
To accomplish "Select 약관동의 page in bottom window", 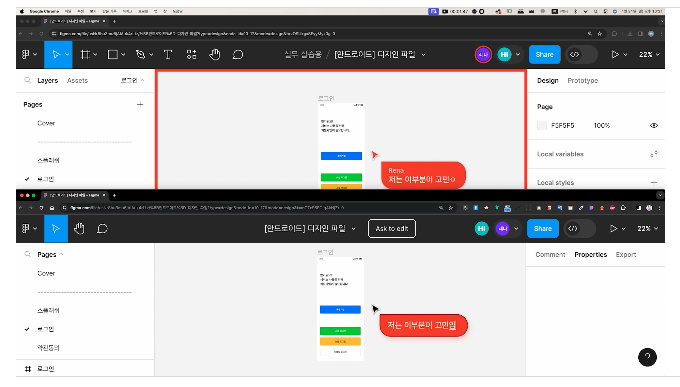I will [48, 348].
